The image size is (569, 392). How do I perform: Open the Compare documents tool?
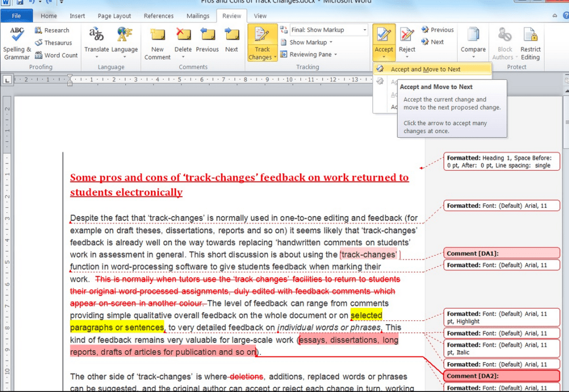tap(473, 36)
